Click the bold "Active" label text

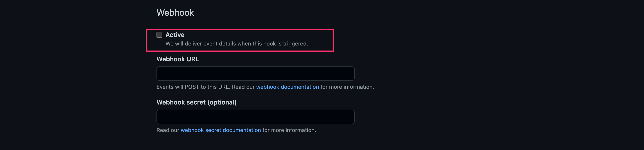pos(175,35)
